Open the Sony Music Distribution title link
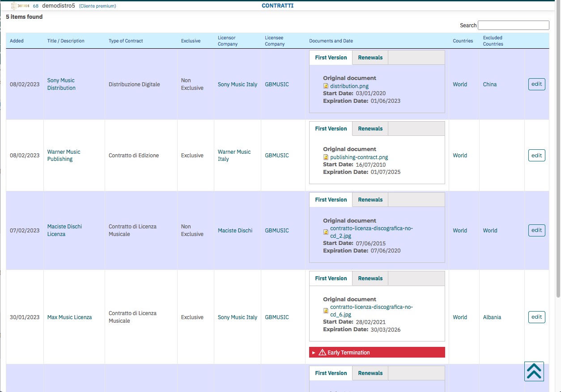561x392 pixels. tap(61, 84)
